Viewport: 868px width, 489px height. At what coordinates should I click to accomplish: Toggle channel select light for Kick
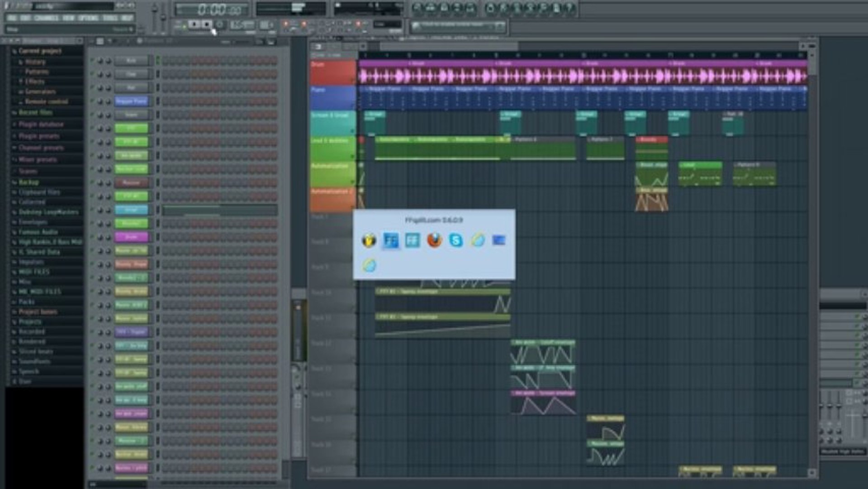pos(158,61)
